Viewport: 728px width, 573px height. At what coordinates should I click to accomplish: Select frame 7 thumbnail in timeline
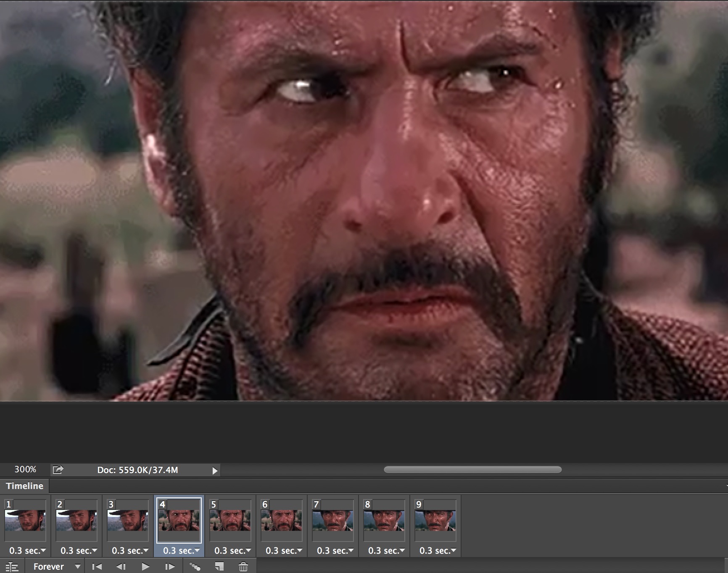333,521
